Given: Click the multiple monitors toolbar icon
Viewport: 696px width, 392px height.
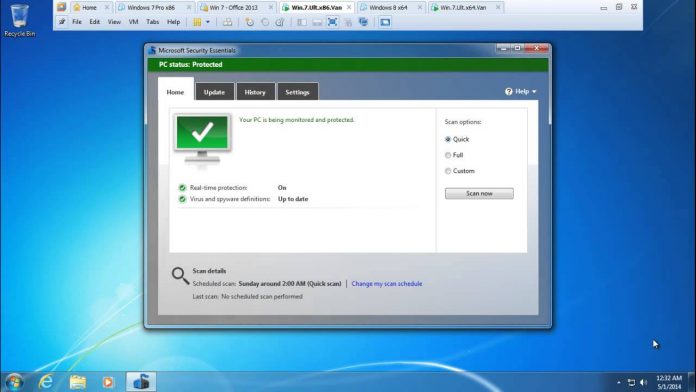Looking at the screenshot, I should [363, 22].
